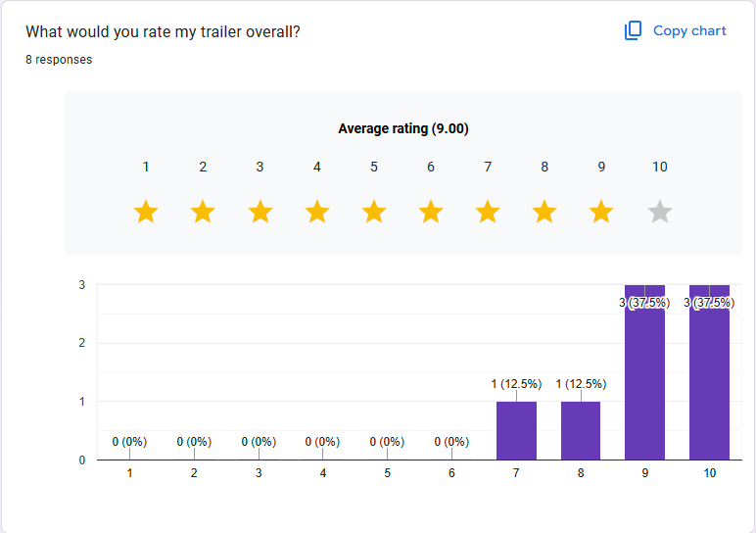The image size is (756, 533).
Task: Select the star under rating 7
Action: click(488, 212)
